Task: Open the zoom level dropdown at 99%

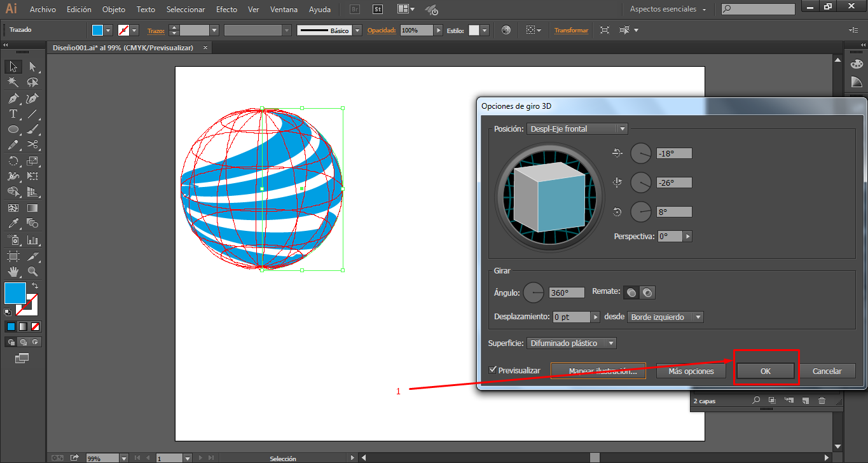Action: 123,458
